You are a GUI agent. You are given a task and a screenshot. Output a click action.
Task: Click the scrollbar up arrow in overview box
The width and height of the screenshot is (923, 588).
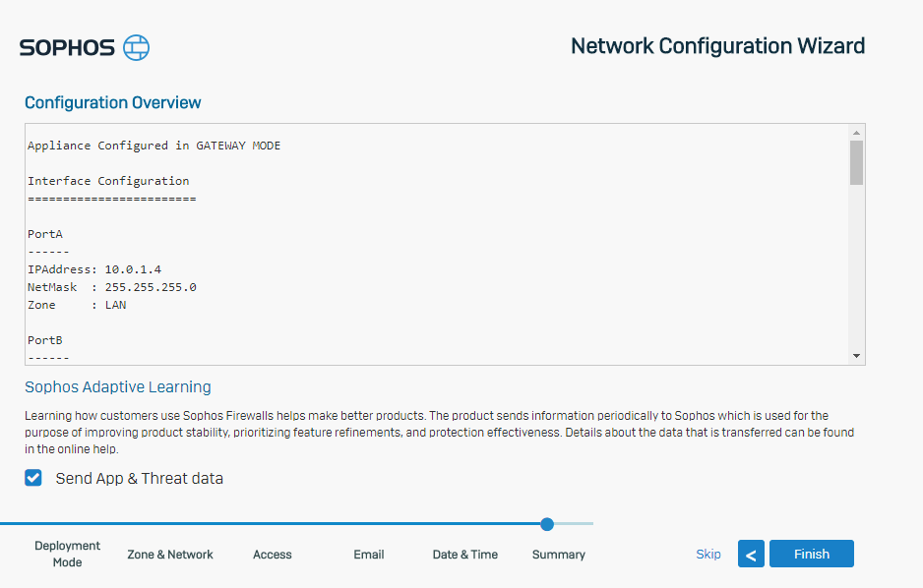tap(856, 133)
